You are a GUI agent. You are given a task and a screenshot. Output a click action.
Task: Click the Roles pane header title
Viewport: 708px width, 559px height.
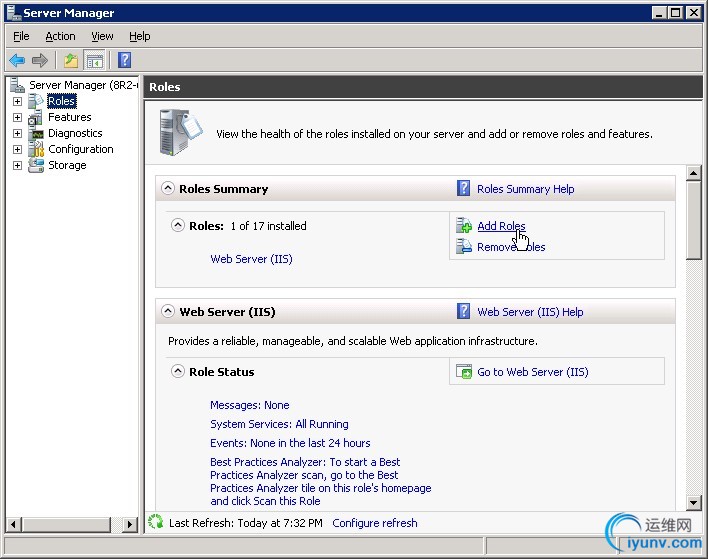tap(164, 87)
